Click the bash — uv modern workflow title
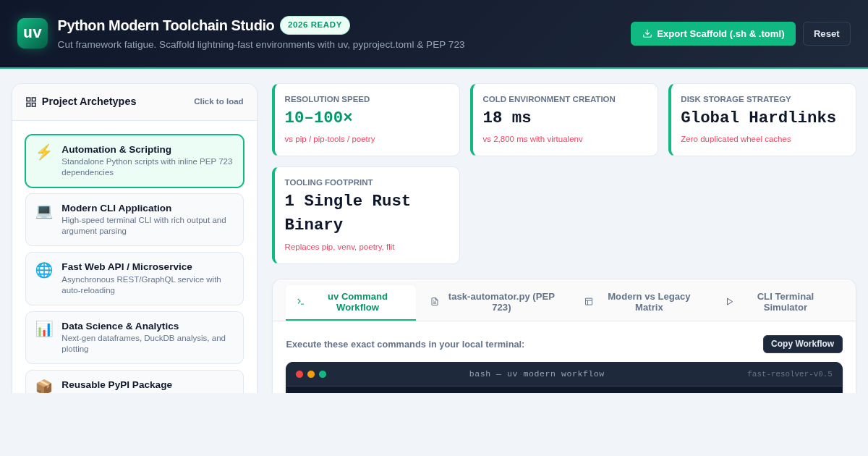 coord(537,374)
